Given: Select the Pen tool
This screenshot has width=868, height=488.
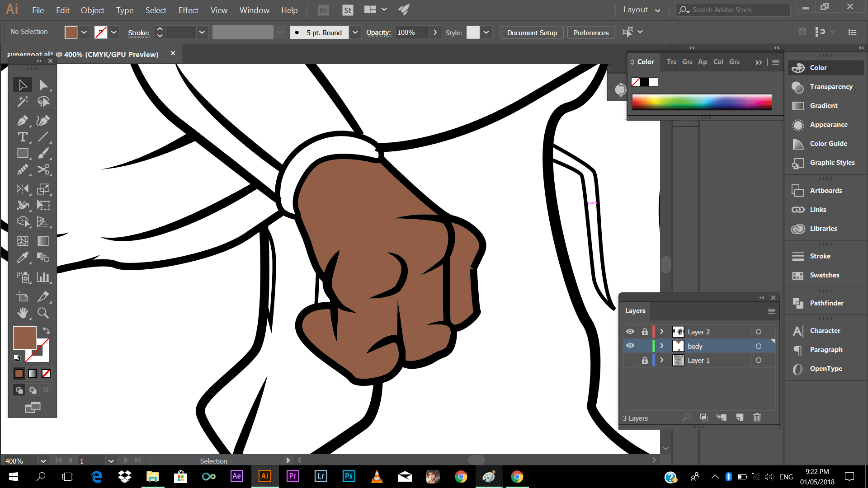Looking at the screenshot, I should click(22, 121).
